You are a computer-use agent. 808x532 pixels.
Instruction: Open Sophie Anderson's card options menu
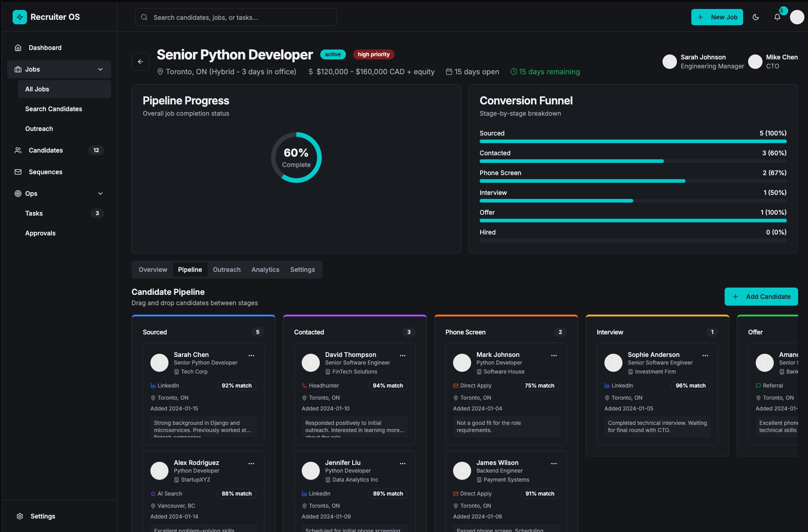(x=705, y=356)
